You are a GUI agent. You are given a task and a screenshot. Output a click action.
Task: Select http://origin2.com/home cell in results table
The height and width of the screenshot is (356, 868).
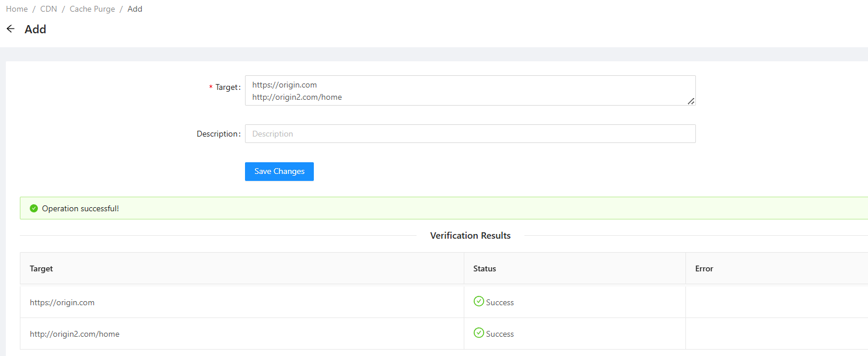pyautogui.click(x=75, y=334)
